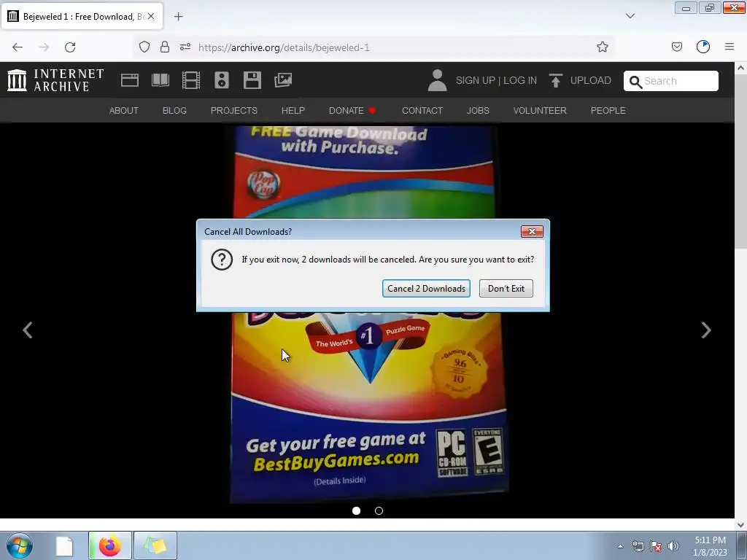Click the Firefox back arrow
Screen dimensions: 747x560
tap(18, 47)
